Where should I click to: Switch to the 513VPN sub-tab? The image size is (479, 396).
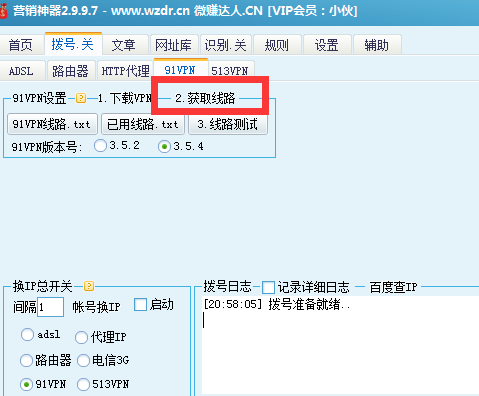point(230,71)
